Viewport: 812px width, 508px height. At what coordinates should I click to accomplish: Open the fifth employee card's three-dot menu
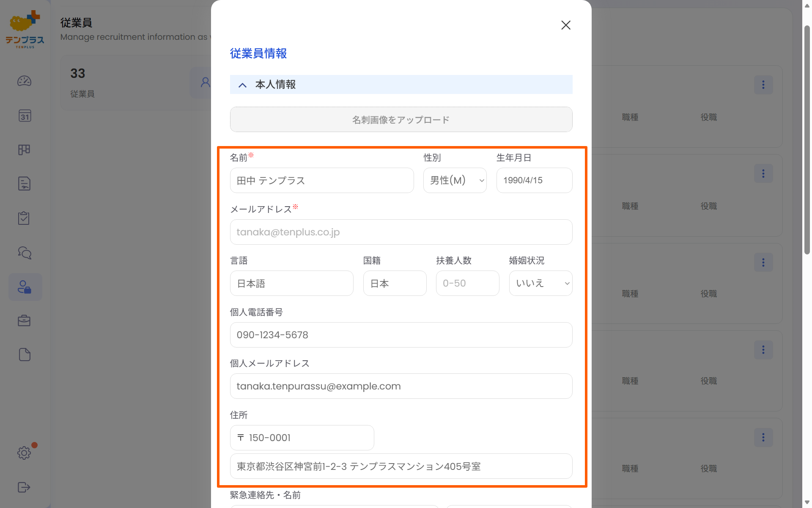point(763,437)
